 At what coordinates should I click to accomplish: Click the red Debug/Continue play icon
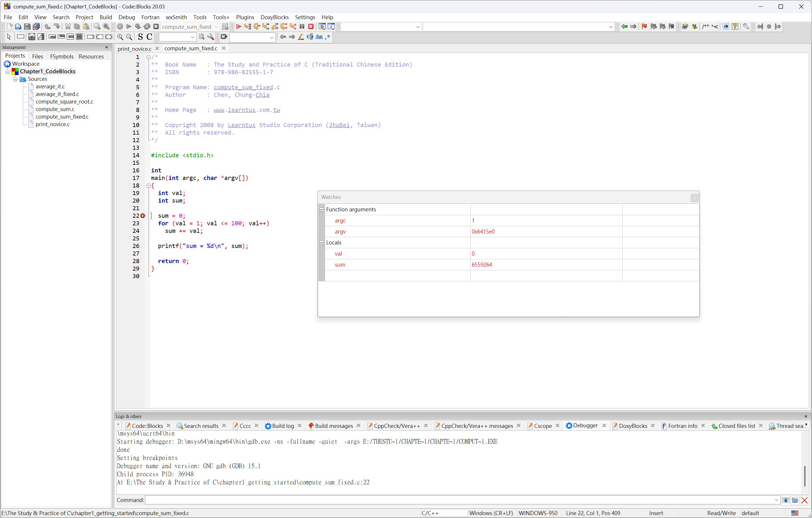pyautogui.click(x=239, y=27)
